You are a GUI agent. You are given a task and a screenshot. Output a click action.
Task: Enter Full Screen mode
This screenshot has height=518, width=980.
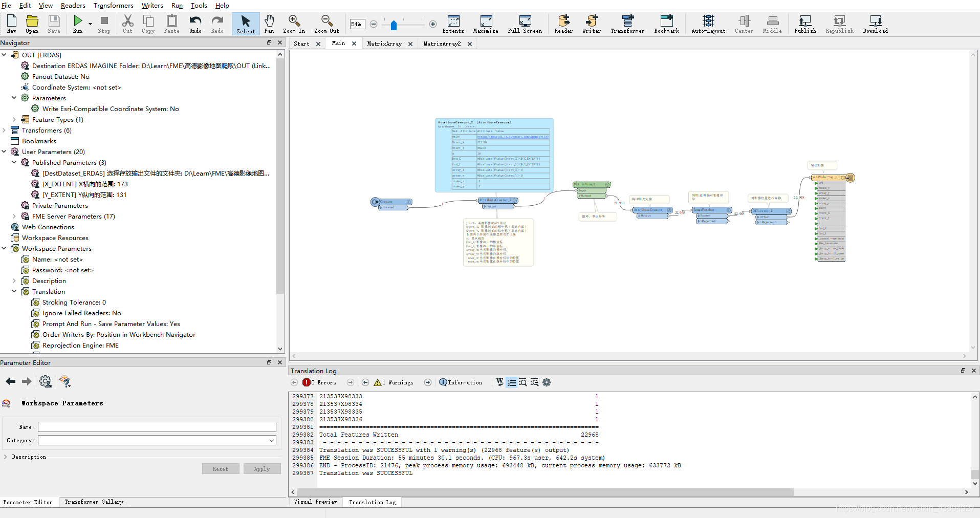click(x=525, y=24)
